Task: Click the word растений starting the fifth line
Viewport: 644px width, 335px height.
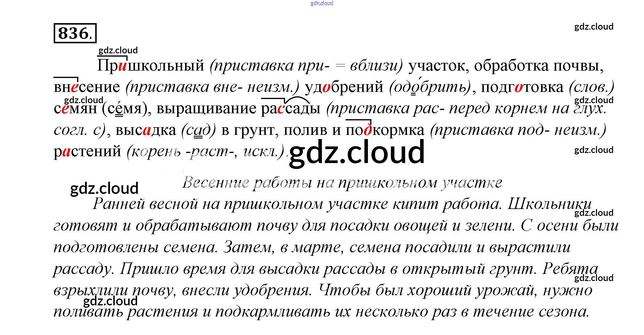Action: pyautogui.click(x=87, y=152)
